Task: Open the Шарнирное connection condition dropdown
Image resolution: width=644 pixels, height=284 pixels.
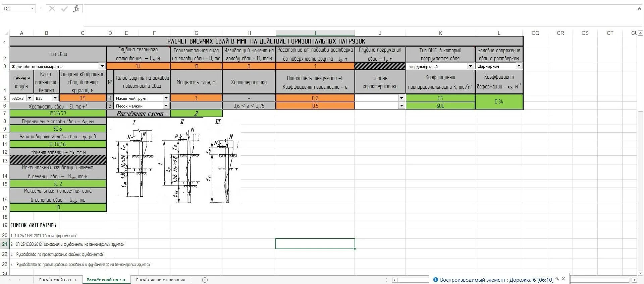Action: (x=519, y=66)
